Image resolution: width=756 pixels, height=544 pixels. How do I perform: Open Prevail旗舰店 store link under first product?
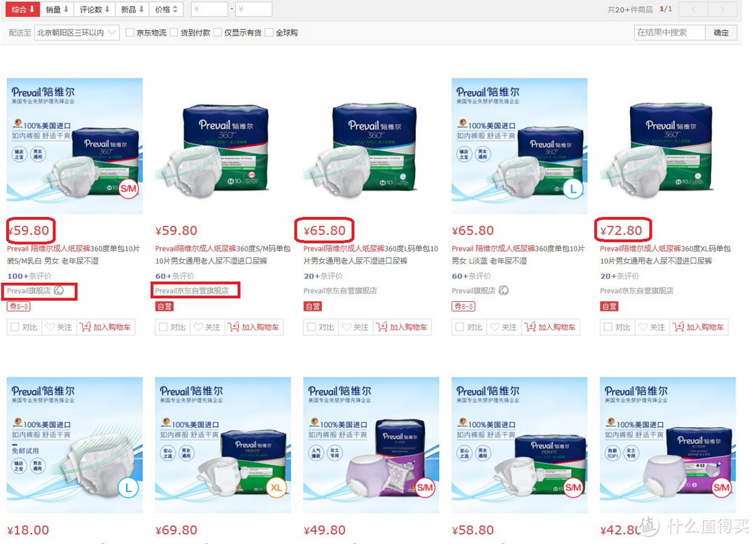tap(29, 291)
